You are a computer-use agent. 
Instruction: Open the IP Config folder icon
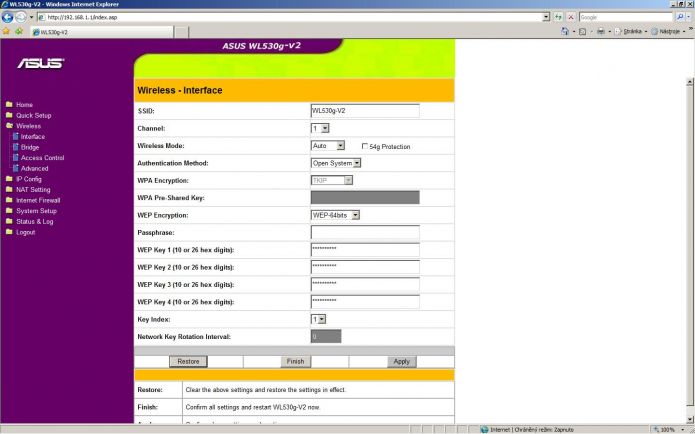coord(9,179)
